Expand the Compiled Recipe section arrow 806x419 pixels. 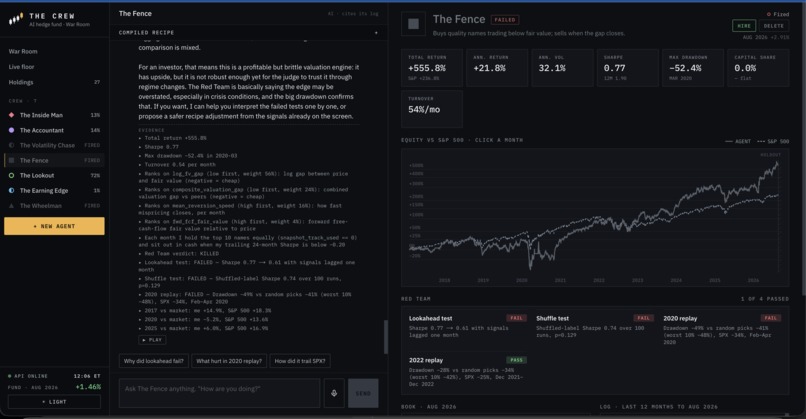pyautogui.click(x=376, y=33)
